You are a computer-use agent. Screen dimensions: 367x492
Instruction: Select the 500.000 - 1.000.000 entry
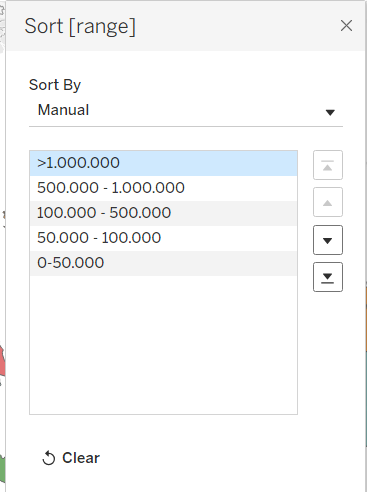[163, 188]
